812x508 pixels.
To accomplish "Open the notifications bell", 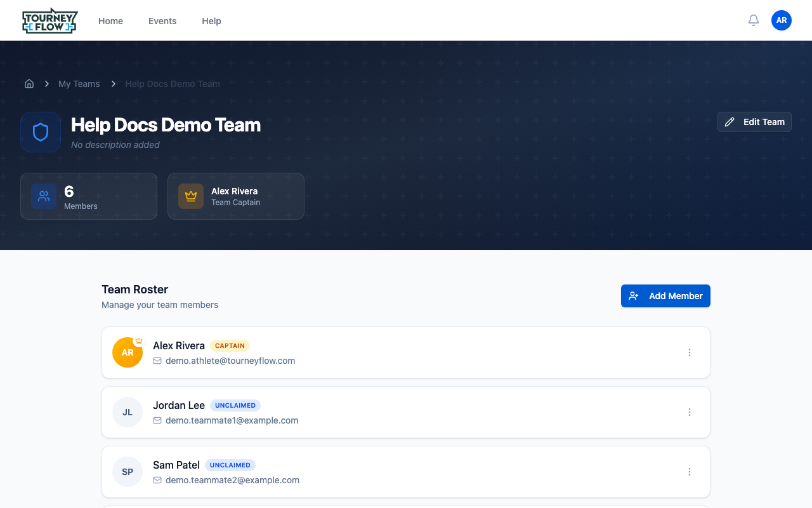I will coord(754,20).
